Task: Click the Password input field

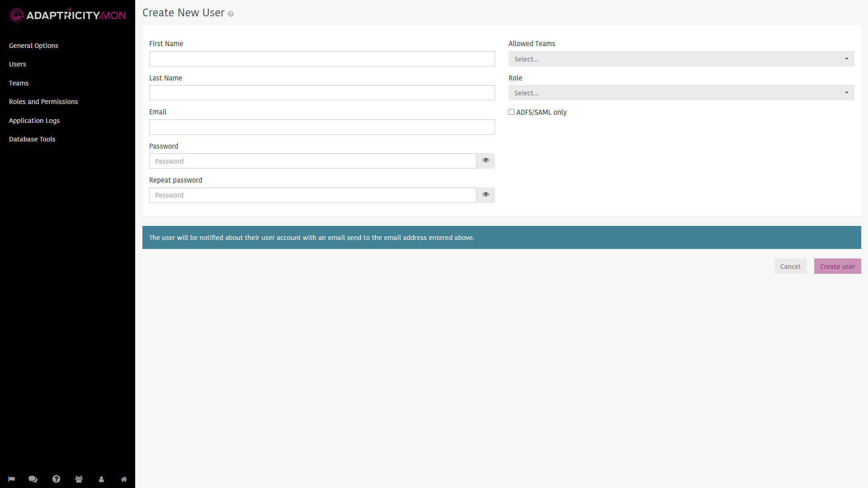Action: (x=312, y=161)
